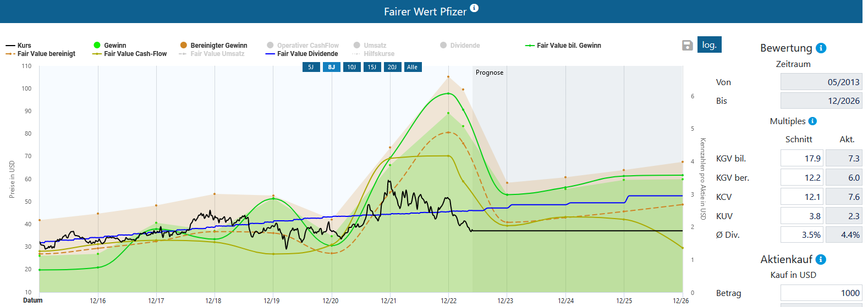Toggle the Kurs series in legend
868x307 pixels.
(18, 46)
